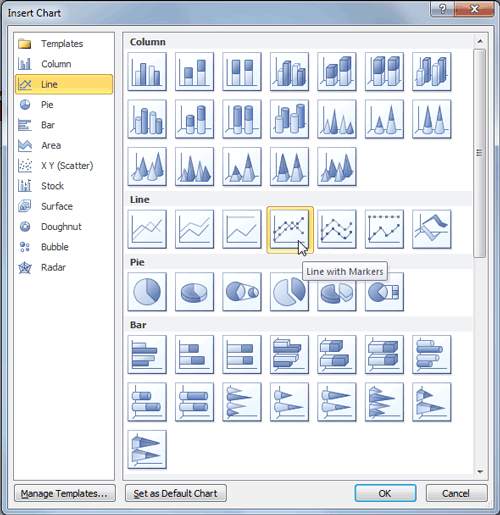The width and height of the screenshot is (500, 515).
Task: Choose the X Y (Scatter) category
Action: 64,166
